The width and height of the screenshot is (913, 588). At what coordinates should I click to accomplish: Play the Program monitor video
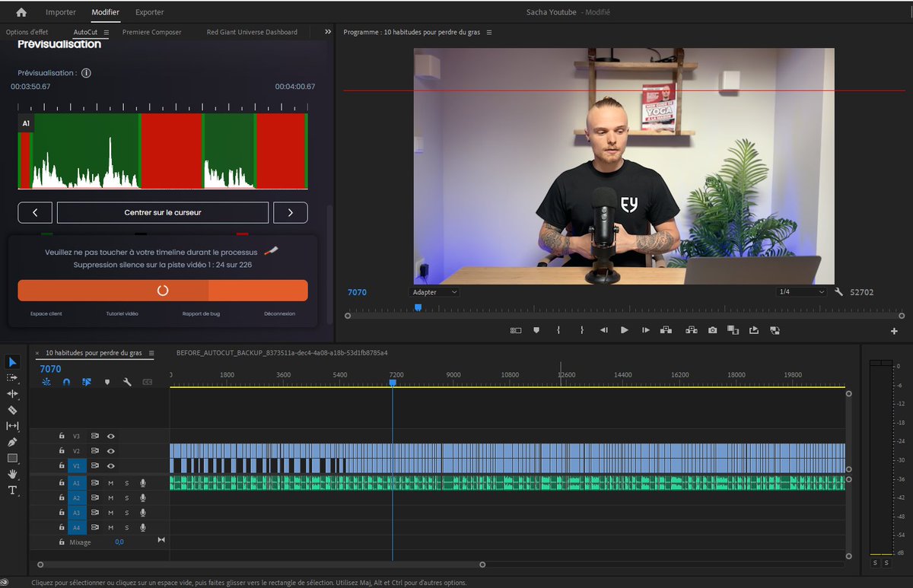(x=625, y=330)
